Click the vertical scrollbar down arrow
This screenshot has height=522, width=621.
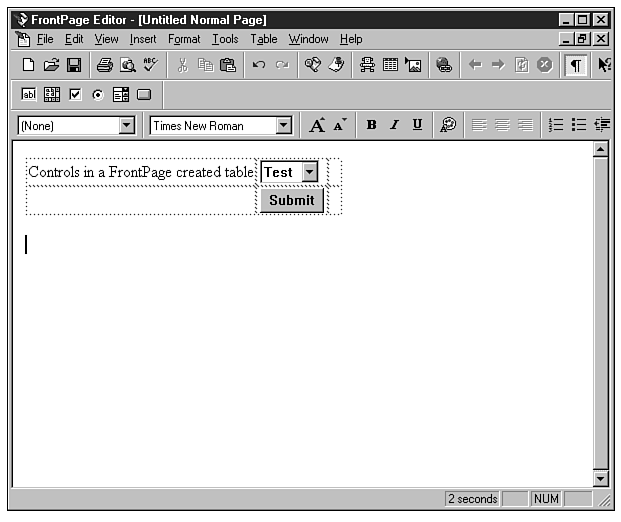(600, 479)
